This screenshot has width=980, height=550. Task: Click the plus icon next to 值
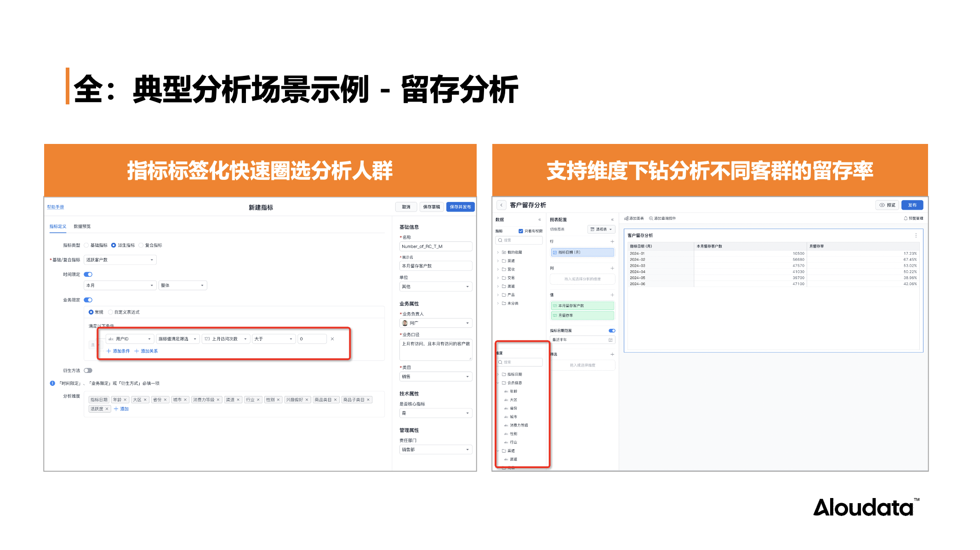click(612, 295)
